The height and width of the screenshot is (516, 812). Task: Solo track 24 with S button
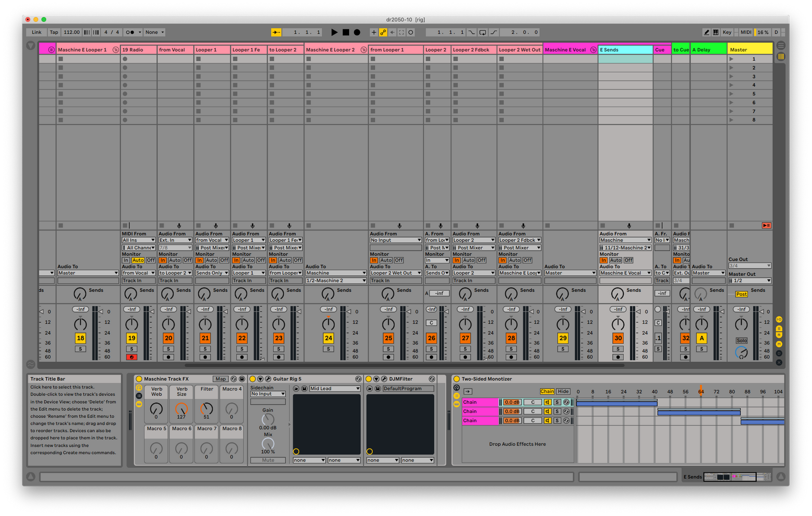[x=328, y=349]
